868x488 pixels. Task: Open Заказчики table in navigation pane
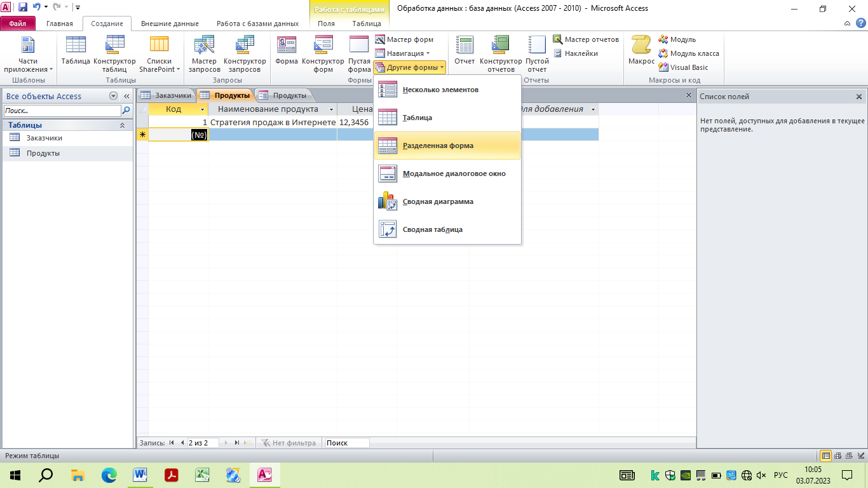pyautogui.click(x=68, y=138)
